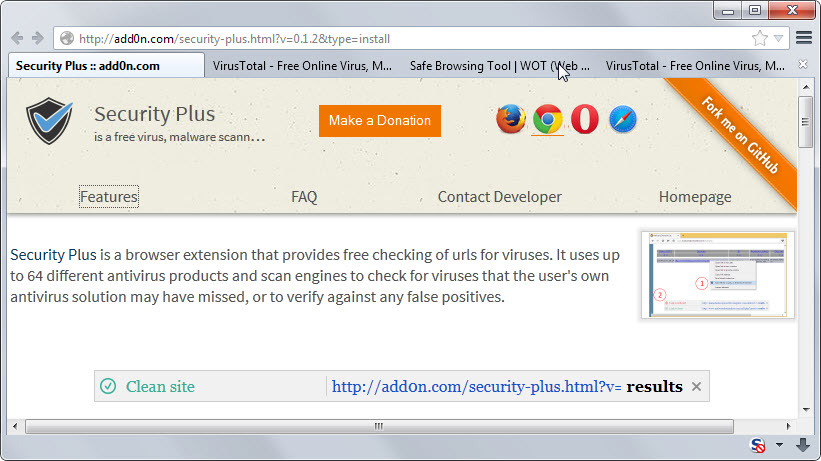The width and height of the screenshot is (821, 461).
Task: Click the Security Plus shield logo
Action: pos(50,120)
